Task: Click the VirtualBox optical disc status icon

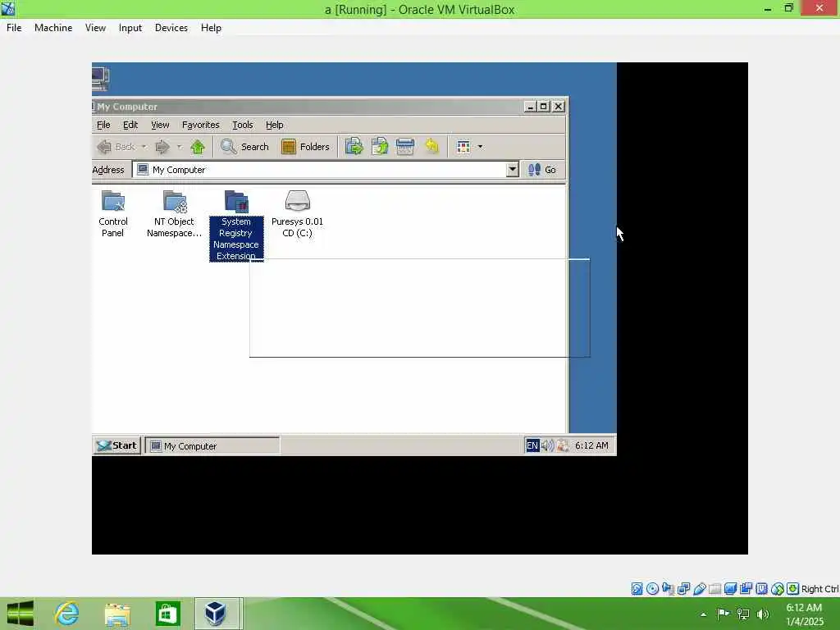Action: tap(652, 589)
